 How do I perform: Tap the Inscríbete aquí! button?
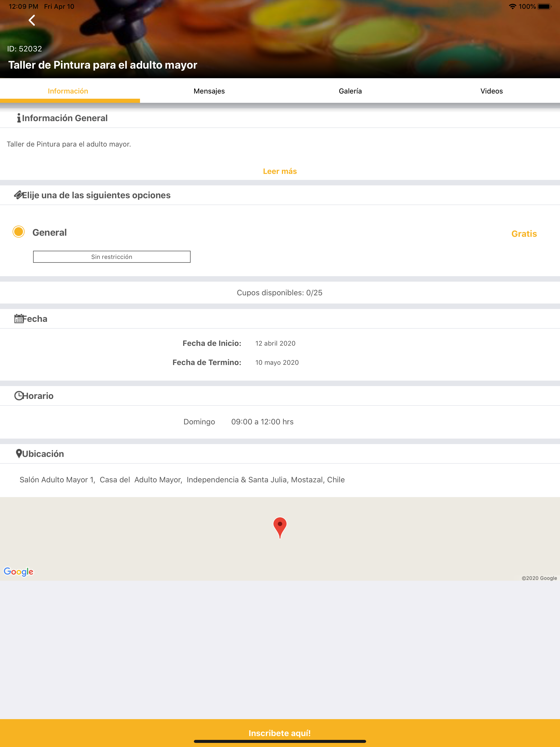coord(280,733)
